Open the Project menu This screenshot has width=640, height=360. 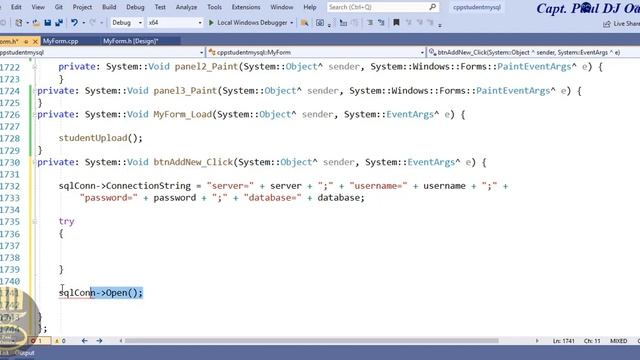coord(82,7)
